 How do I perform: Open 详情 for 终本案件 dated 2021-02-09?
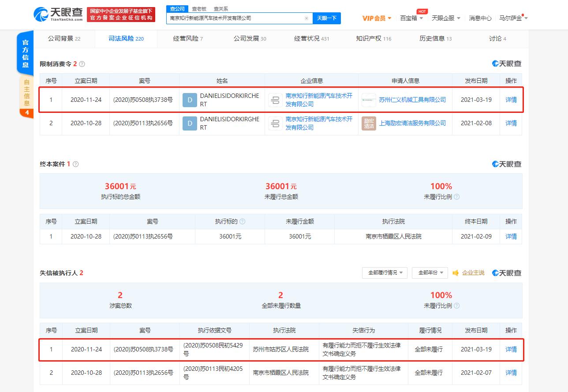pos(511,237)
